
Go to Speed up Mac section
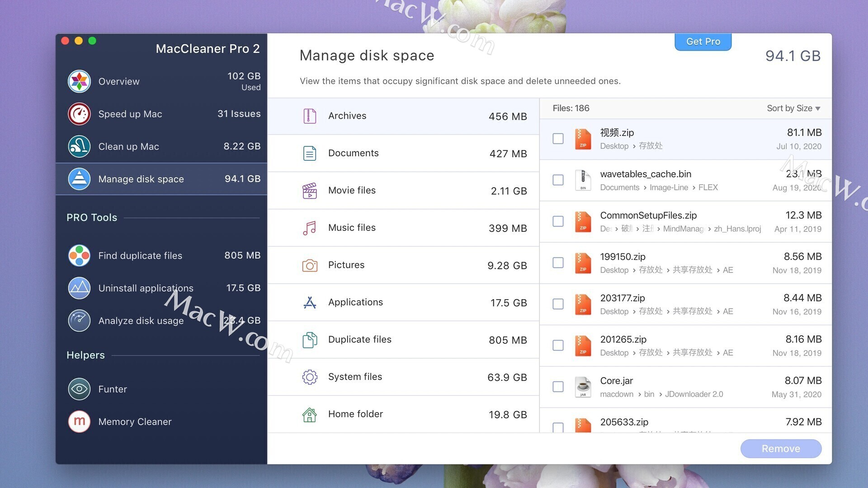(161, 114)
